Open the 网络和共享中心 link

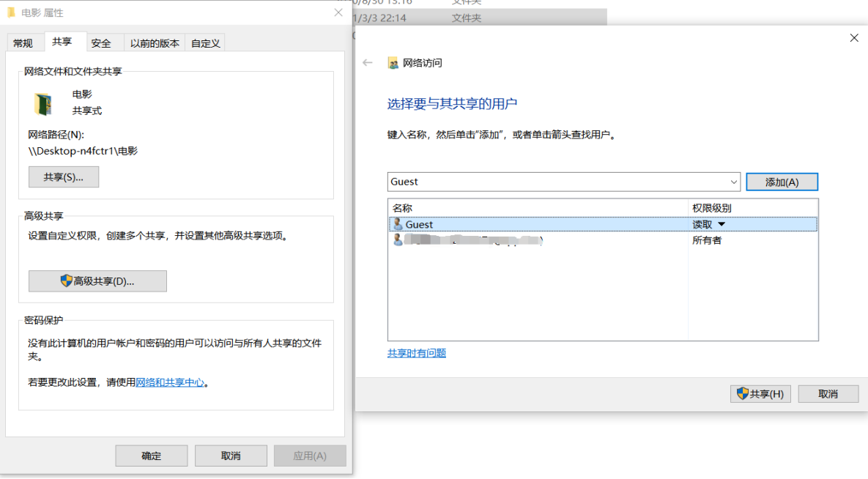pos(170,382)
